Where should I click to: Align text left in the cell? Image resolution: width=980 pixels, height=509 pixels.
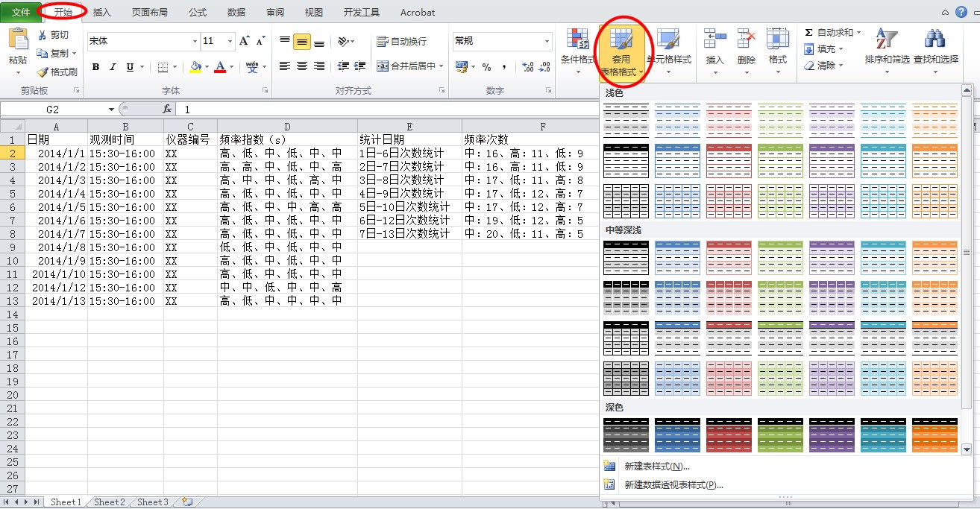pyautogui.click(x=285, y=66)
